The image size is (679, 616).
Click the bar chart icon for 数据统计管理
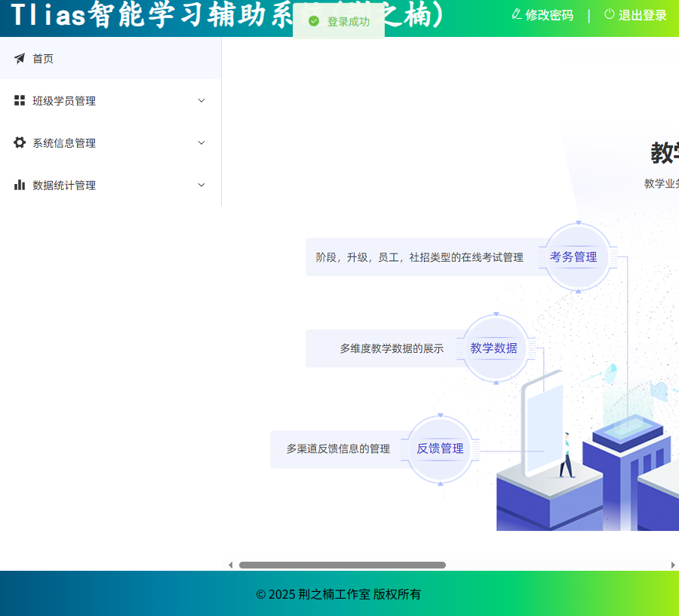tap(20, 185)
